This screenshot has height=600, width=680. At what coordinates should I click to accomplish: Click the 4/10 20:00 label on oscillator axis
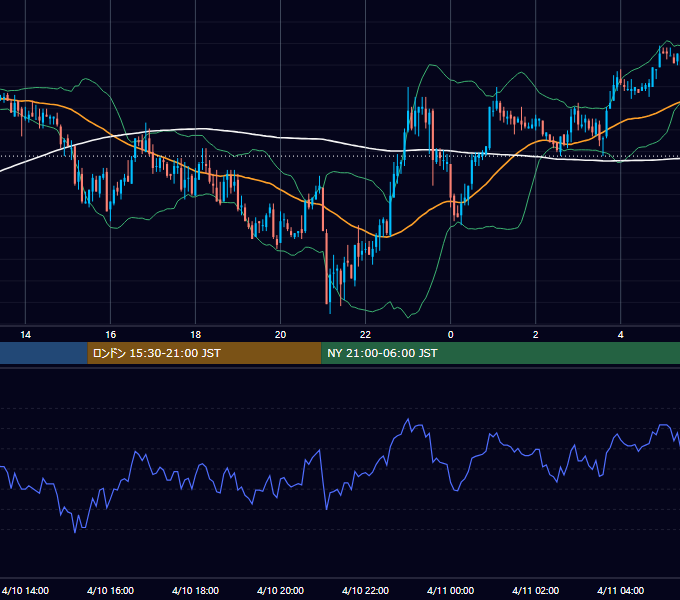tap(281, 590)
